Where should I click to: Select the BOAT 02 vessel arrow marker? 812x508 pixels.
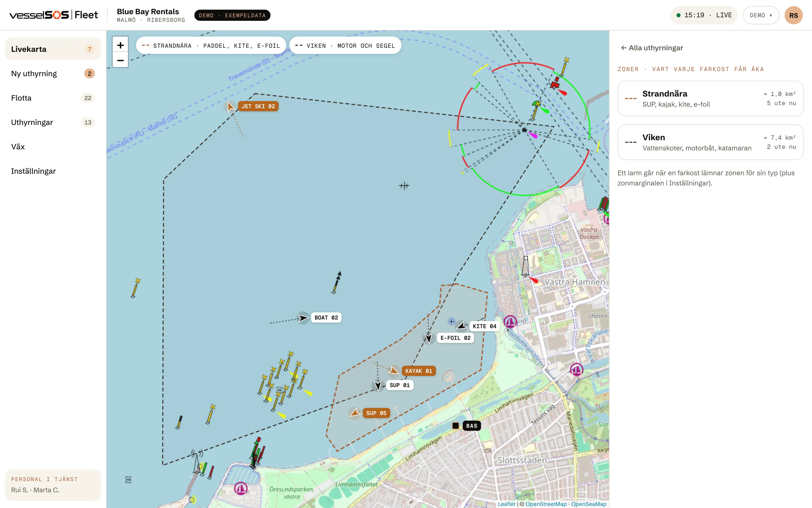(x=303, y=318)
